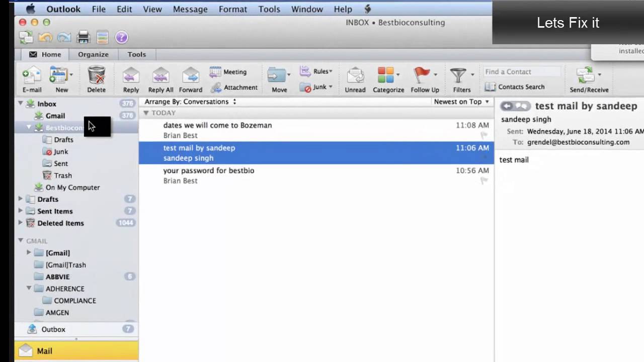This screenshot has height=362, width=644.
Task: Click the print icon in the title toolbar
Action: pyautogui.click(x=84, y=37)
